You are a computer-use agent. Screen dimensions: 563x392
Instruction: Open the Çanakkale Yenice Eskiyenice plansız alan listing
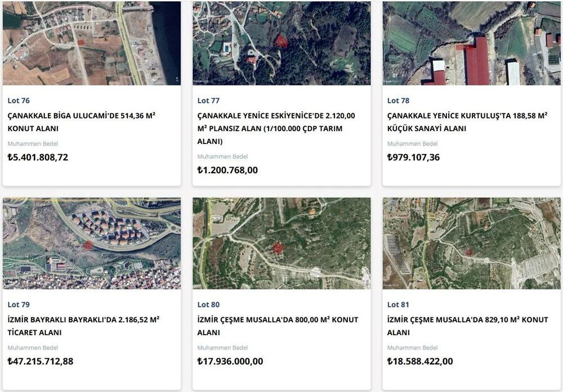[276, 128]
